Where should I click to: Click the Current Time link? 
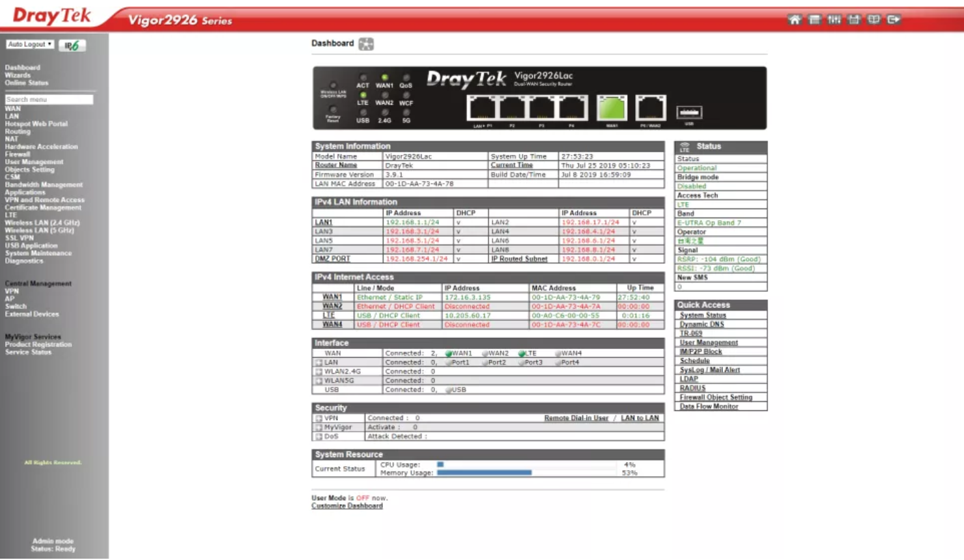point(512,165)
